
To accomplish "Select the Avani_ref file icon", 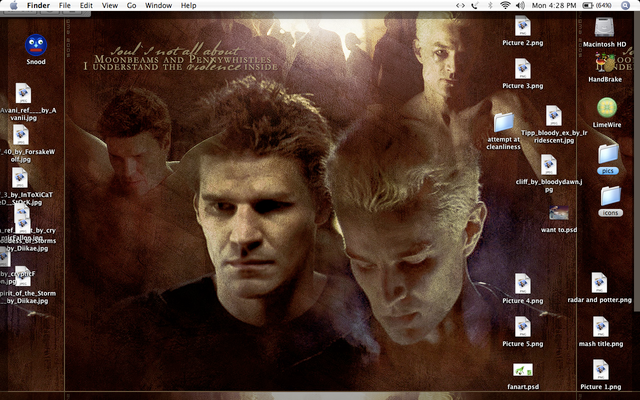I will coord(23,93).
